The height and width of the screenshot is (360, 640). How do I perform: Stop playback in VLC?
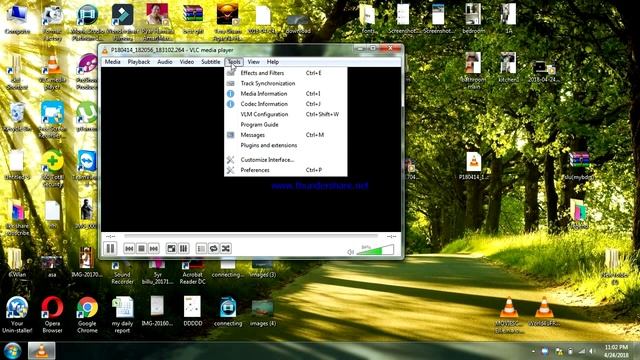coord(141,249)
